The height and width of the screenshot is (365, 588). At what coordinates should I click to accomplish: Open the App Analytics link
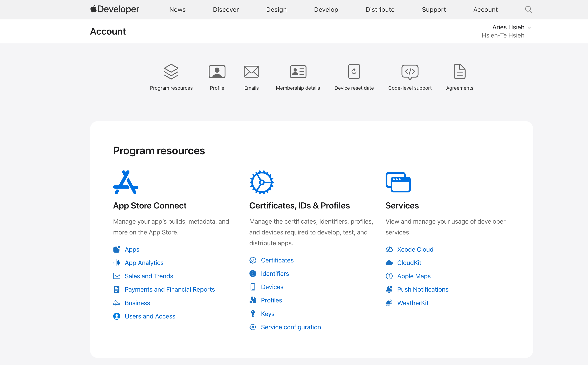[144, 263]
